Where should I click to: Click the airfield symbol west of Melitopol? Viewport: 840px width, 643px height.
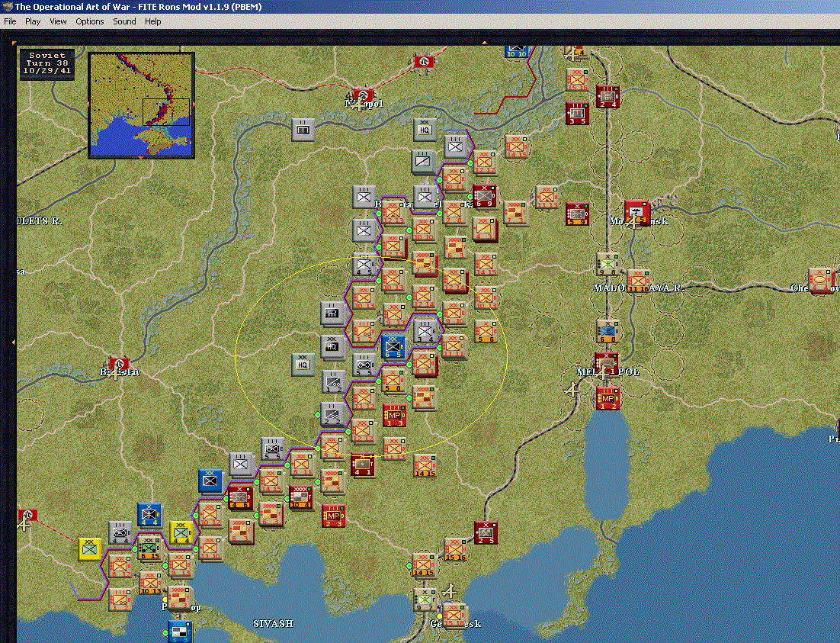pyautogui.click(x=572, y=389)
